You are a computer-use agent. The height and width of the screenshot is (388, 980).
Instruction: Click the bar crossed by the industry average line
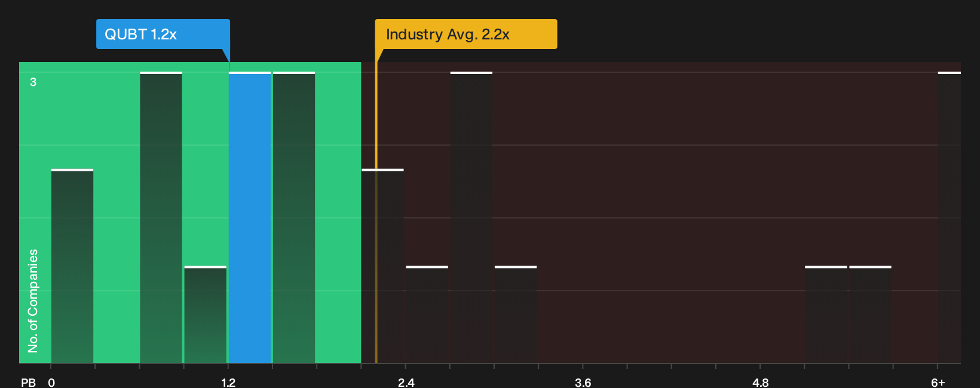coord(382,266)
